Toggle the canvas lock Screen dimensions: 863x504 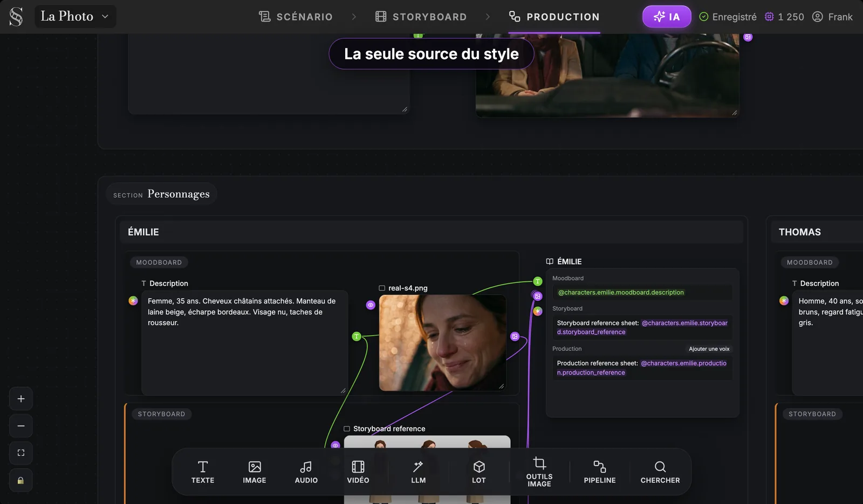click(21, 480)
